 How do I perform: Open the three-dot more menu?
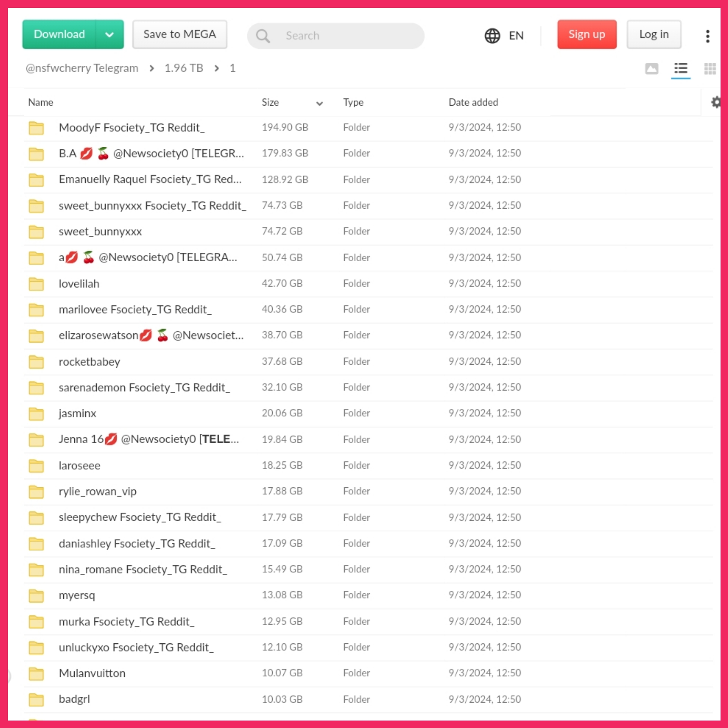click(x=708, y=36)
